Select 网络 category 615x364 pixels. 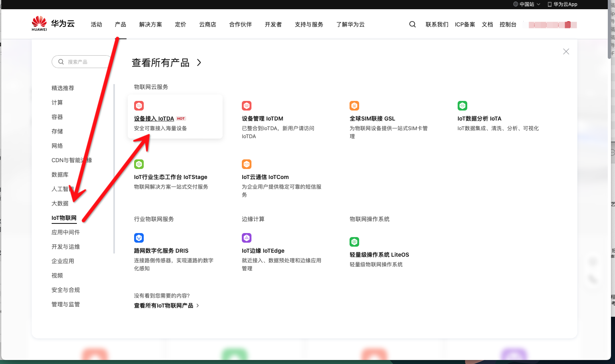[57, 146]
